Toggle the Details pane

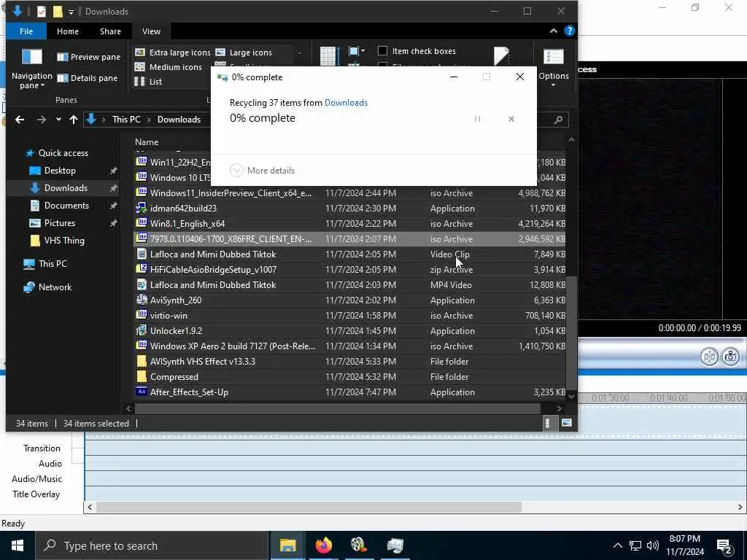pos(88,78)
